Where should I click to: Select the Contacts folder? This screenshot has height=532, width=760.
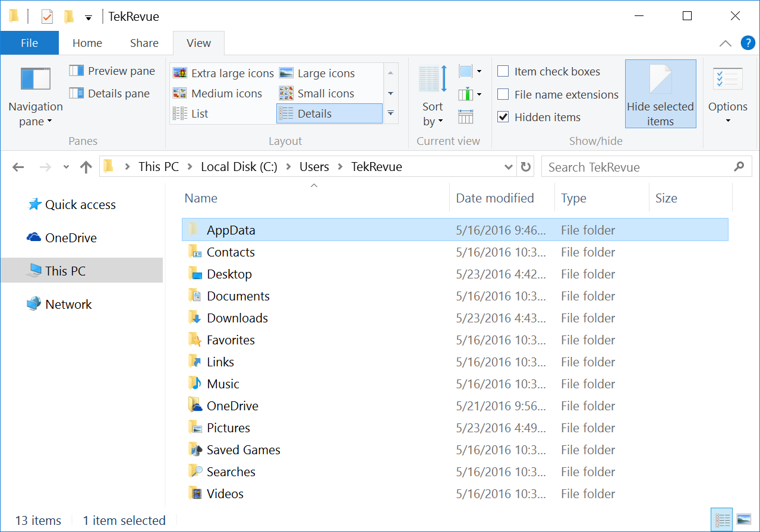455,252
